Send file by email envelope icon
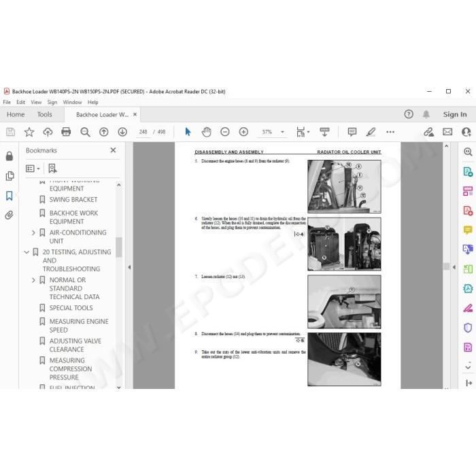 447,132
